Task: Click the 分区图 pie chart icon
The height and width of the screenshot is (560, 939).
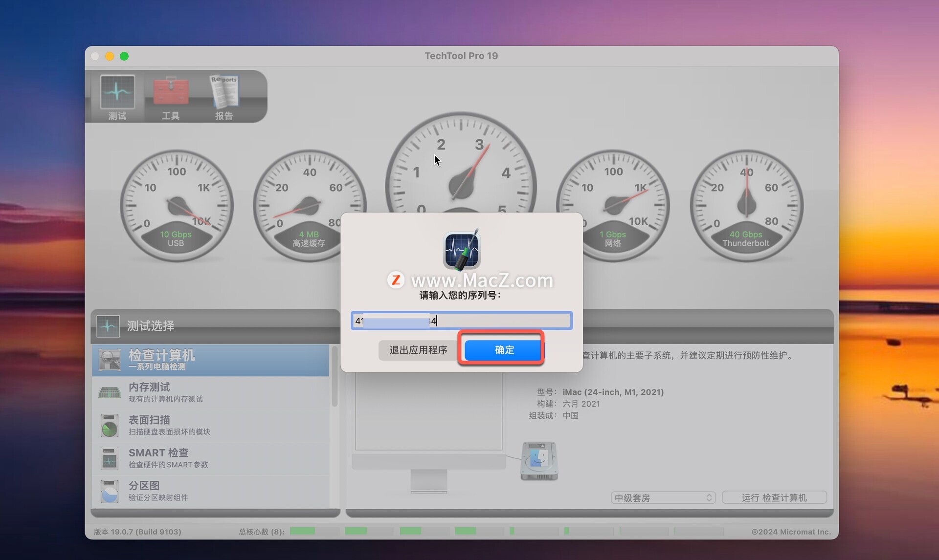Action: click(110, 491)
